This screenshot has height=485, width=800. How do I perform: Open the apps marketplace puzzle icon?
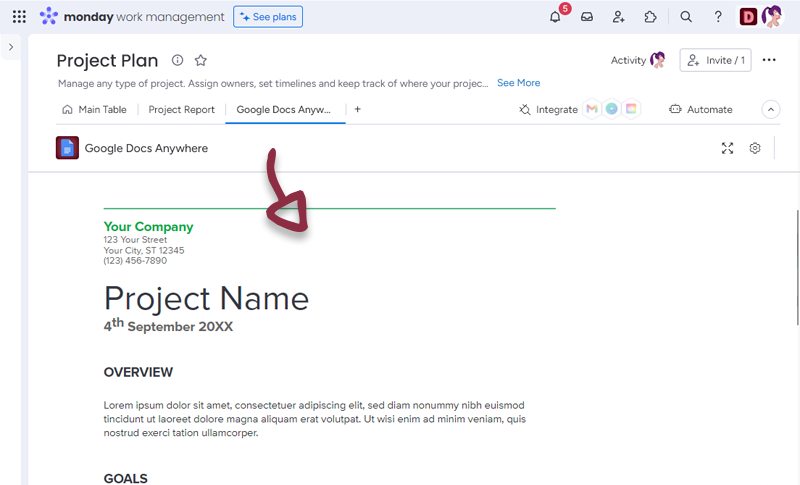(x=651, y=17)
